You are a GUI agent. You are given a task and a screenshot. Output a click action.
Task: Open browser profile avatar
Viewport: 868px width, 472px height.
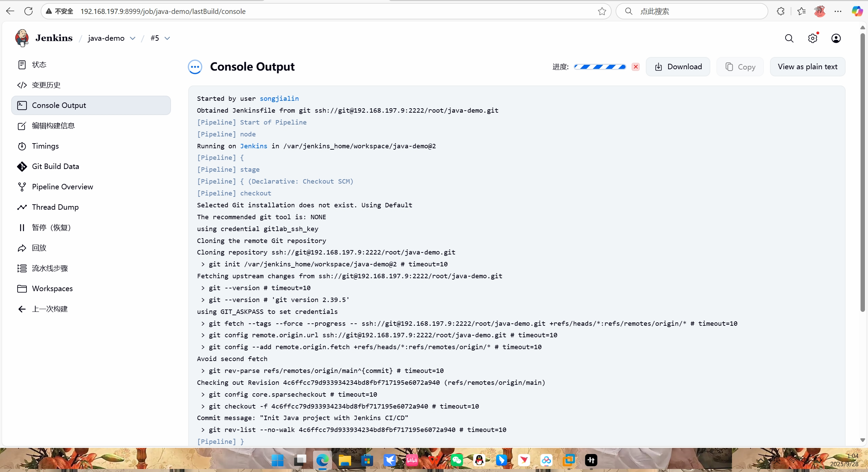(820, 11)
